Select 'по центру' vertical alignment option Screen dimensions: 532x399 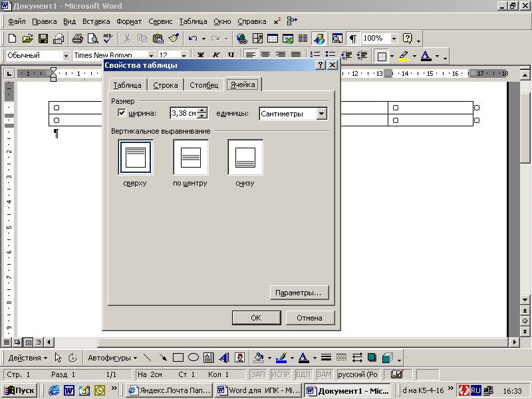(x=191, y=158)
